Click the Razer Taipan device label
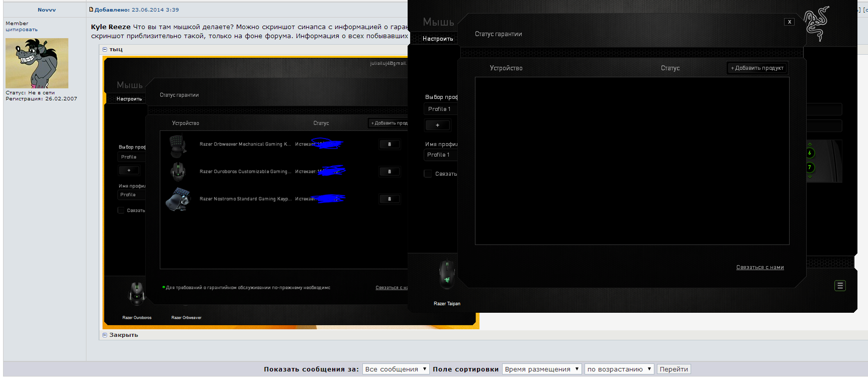868x377 pixels. 447,304
